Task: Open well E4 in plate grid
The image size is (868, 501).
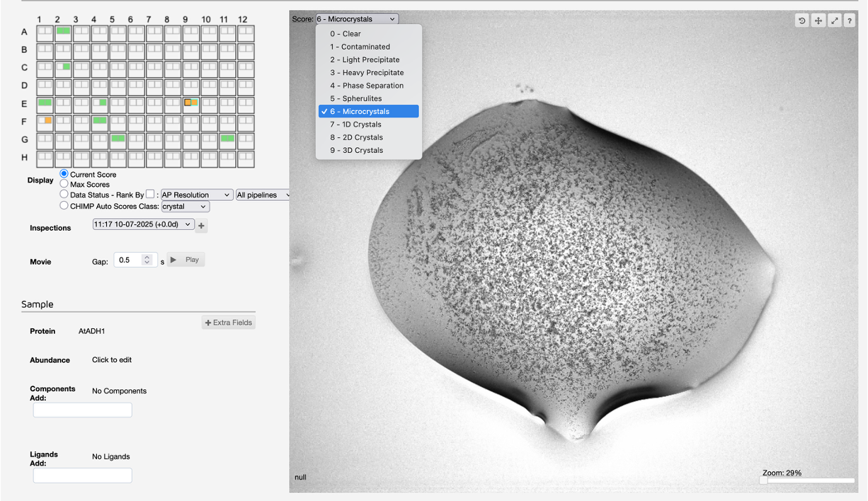Action: (x=100, y=104)
